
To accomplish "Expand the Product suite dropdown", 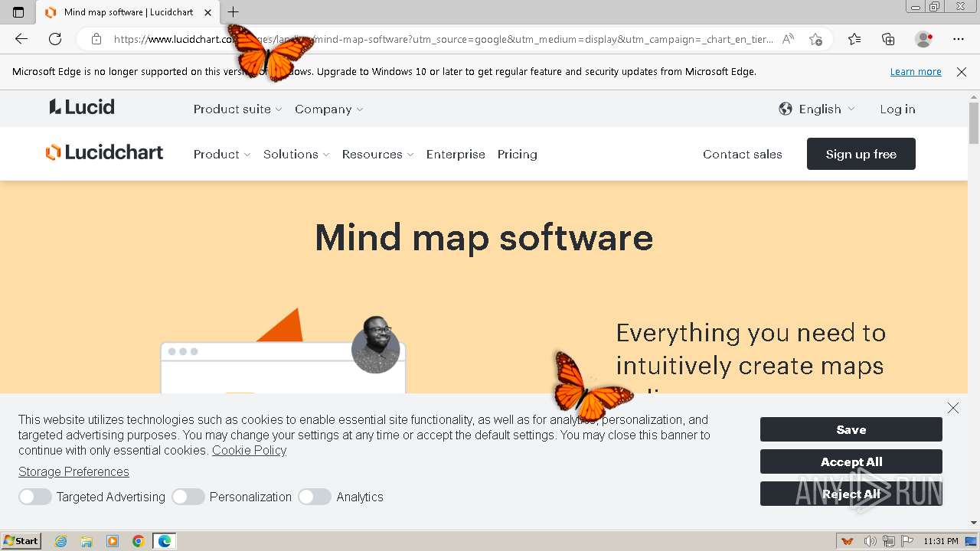I will tap(238, 109).
